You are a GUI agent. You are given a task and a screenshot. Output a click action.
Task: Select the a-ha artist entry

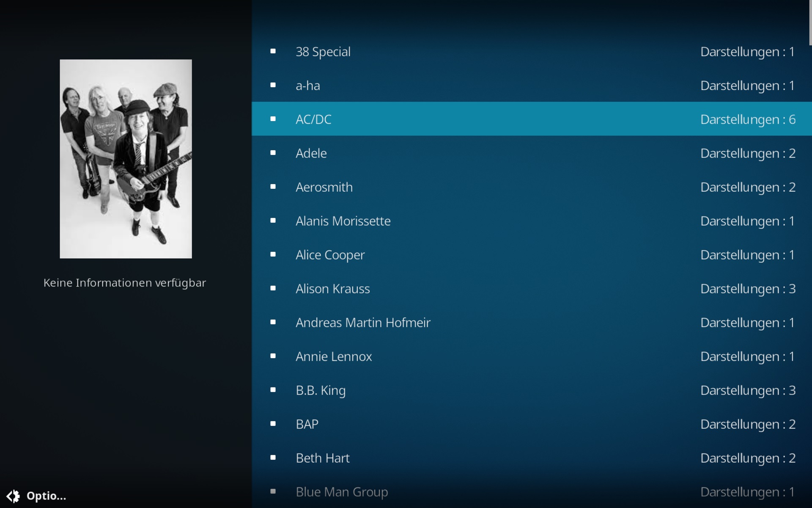click(532, 85)
